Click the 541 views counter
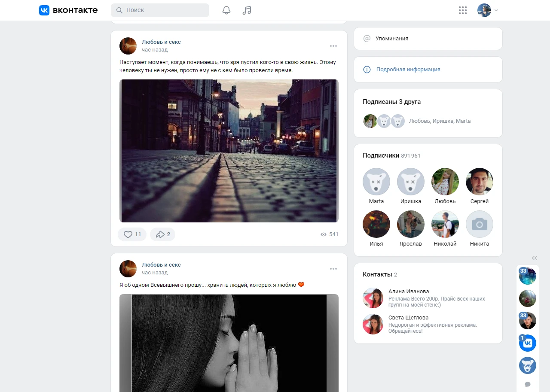This screenshot has height=392, width=550. click(x=330, y=234)
